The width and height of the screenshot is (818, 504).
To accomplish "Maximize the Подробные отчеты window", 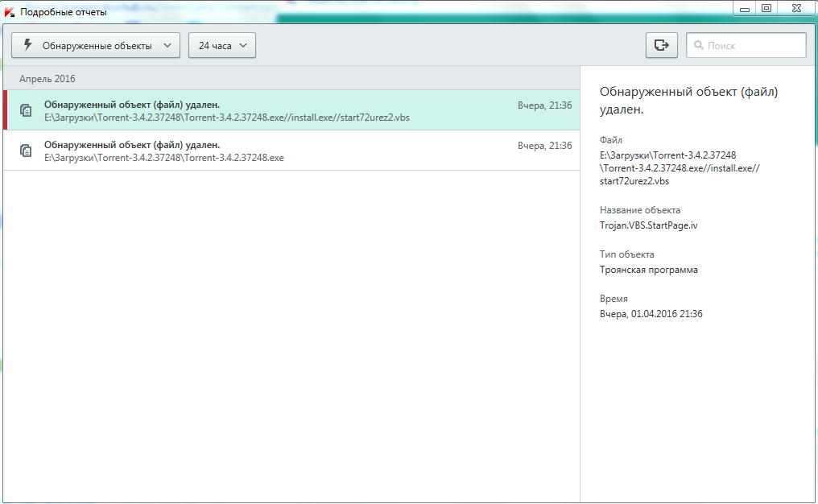I will (x=766, y=8).
